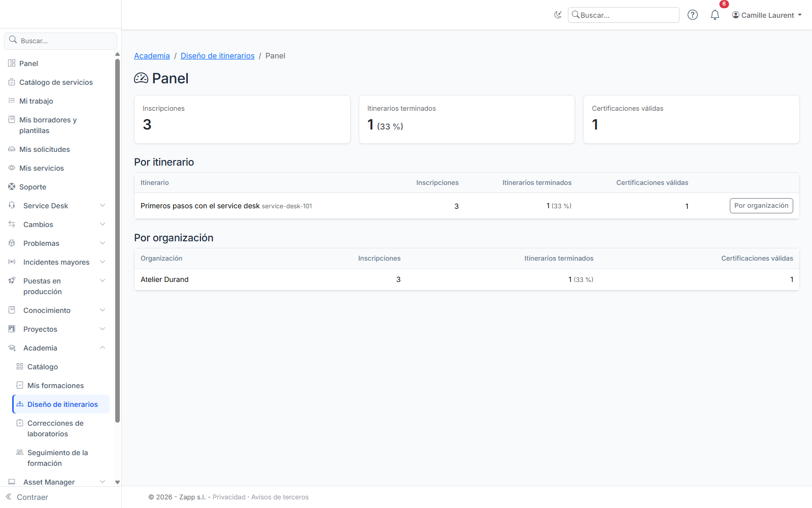Click the Mi trabajo list icon
Image resolution: width=812 pixels, height=508 pixels.
tap(12, 101)
